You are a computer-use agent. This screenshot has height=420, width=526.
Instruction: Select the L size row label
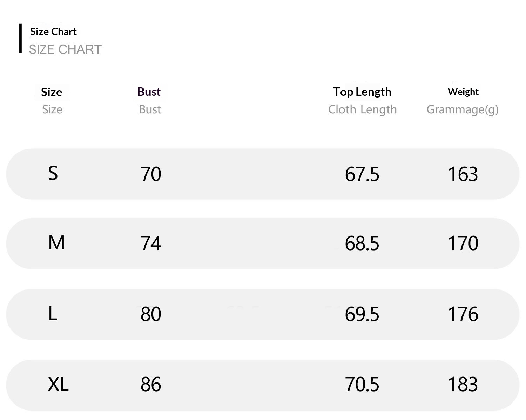click(53, 313)
